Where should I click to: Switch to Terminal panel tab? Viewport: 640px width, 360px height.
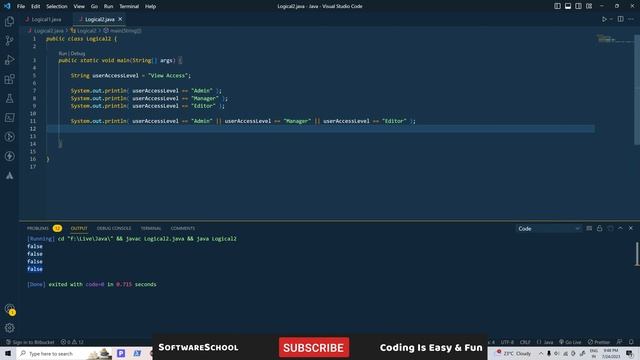151,228
